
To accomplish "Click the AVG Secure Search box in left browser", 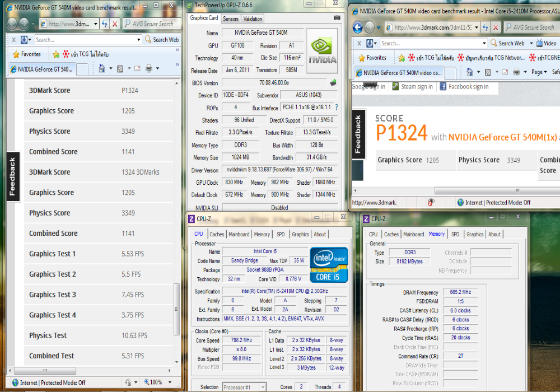I will tap(151, 24).
